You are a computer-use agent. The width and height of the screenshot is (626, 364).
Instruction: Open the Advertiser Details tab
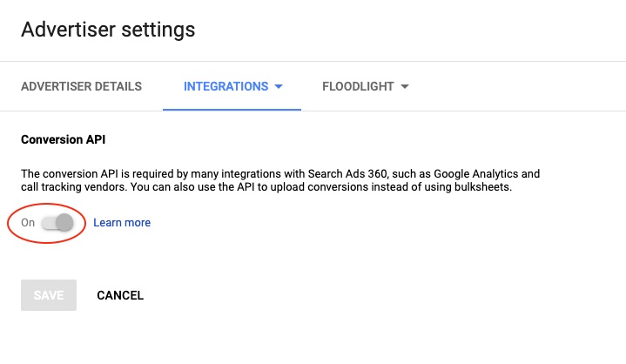(82, 86)
